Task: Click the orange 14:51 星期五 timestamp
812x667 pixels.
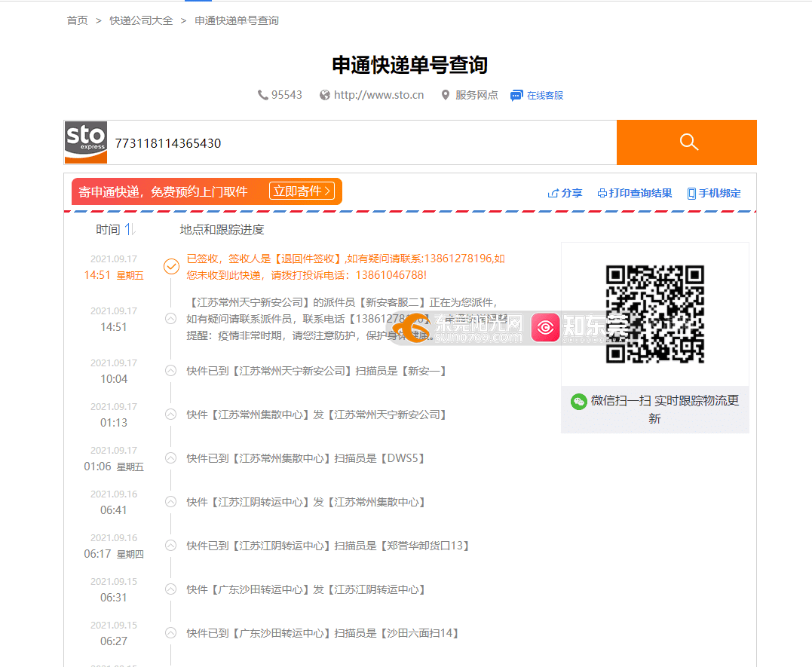Action: (114, 275)
